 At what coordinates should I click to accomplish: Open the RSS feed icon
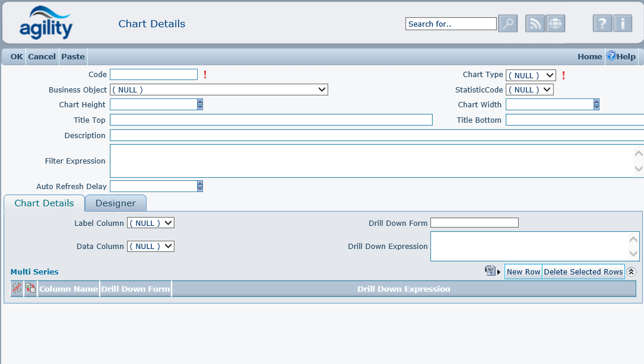point(535,24)
